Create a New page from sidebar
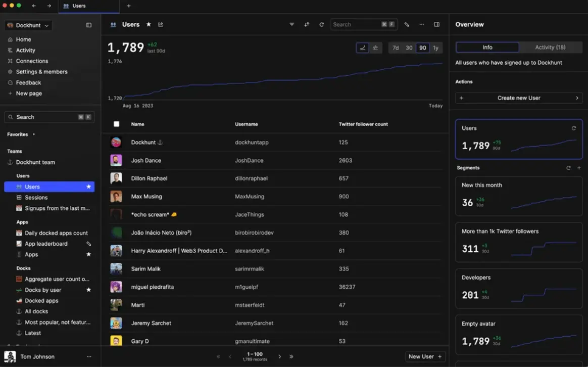The height and width of the screenshot is (367, 588). 29,94
